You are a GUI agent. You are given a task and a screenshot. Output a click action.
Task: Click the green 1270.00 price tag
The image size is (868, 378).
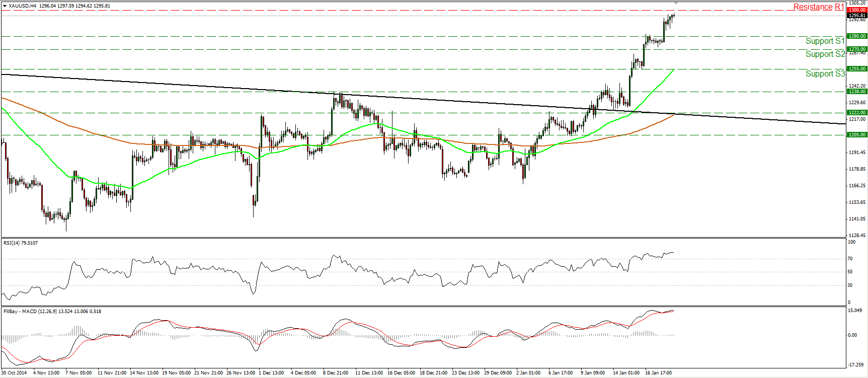[x=857, y=49]
